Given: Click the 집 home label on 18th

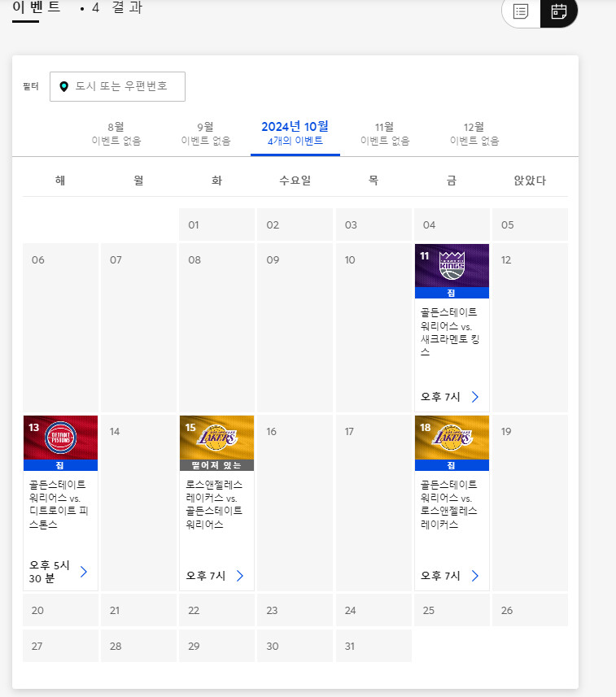Looking at the screenshot, I should (452, 465).
